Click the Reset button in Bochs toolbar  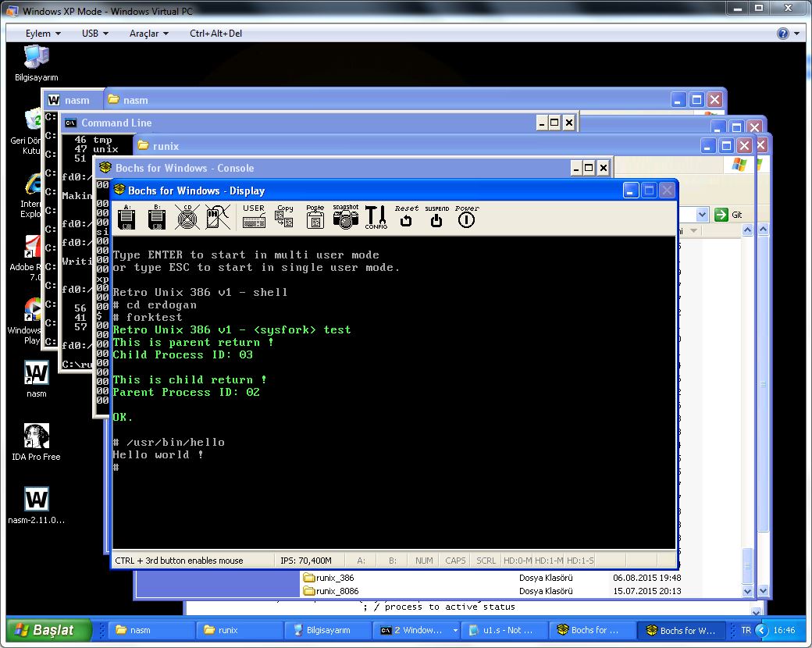coord(407,216)
